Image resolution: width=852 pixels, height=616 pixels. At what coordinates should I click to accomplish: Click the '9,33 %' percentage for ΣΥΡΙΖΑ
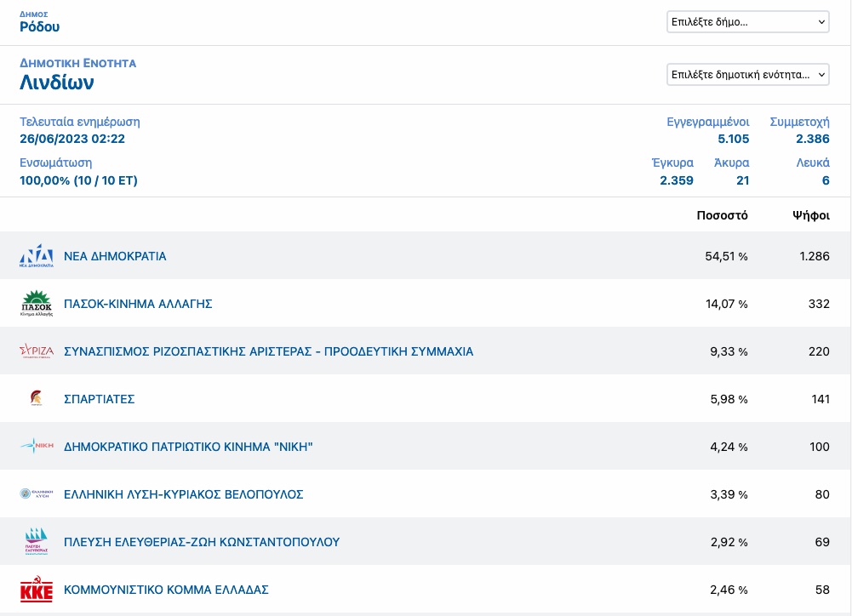[x=729, y=351]
